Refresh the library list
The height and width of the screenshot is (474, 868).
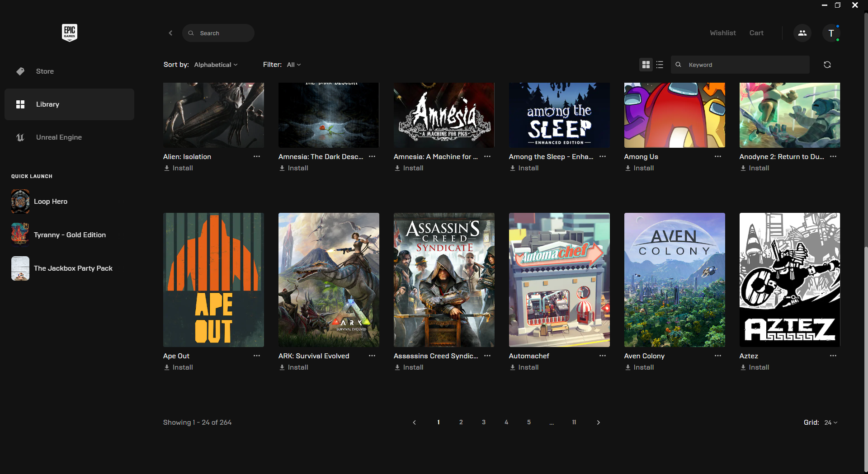pos(827,65)
